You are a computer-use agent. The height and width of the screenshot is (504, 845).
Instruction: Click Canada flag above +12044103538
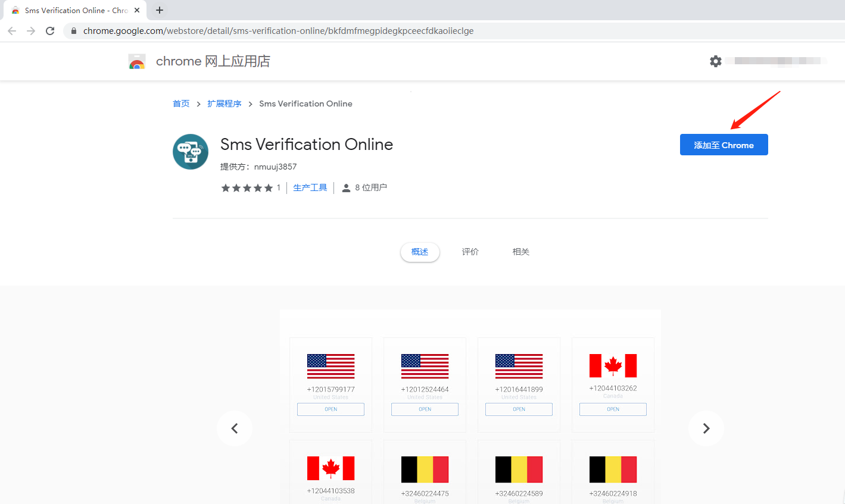[331, 468]
